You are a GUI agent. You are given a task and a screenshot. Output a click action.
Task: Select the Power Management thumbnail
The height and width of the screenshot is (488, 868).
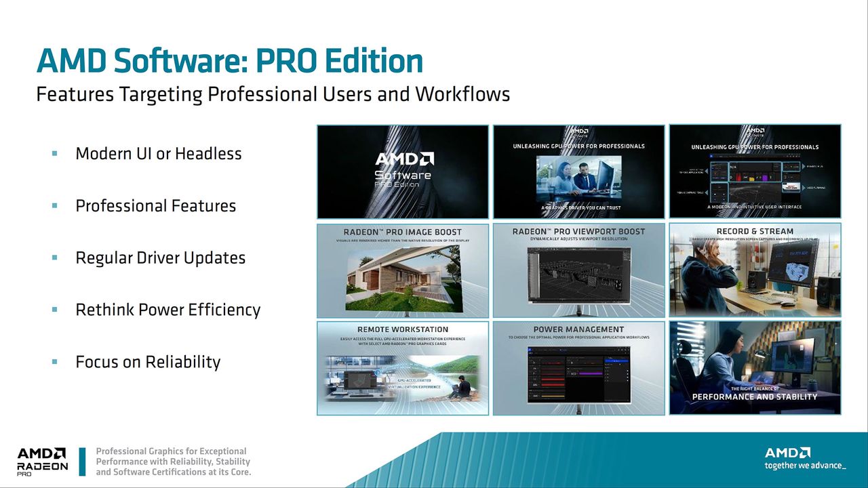coord(579,368)
